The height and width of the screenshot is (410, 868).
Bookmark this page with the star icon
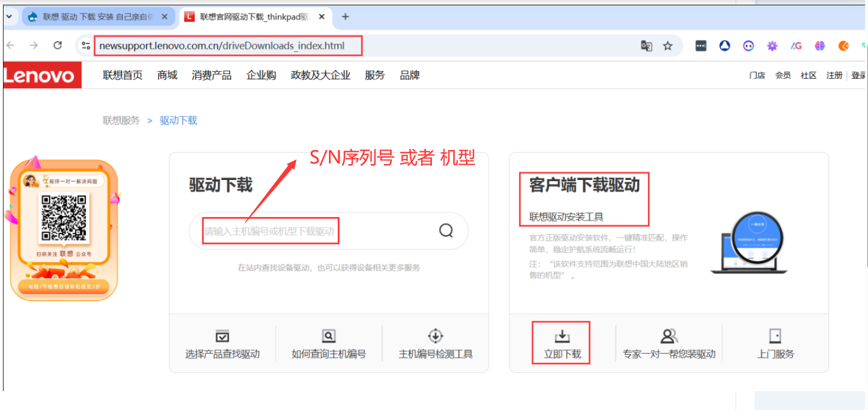pyautogui.click(x=668, y=46)
